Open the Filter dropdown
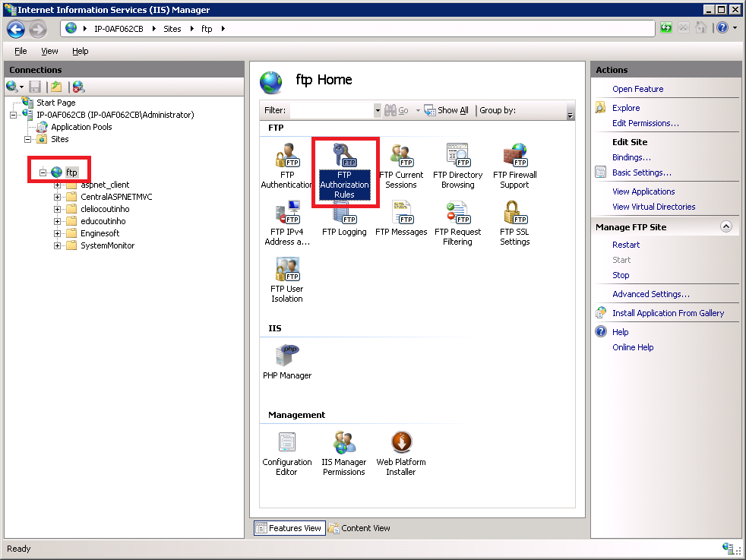This screenshot has height=560, width=746. click(x=378, y=110)
